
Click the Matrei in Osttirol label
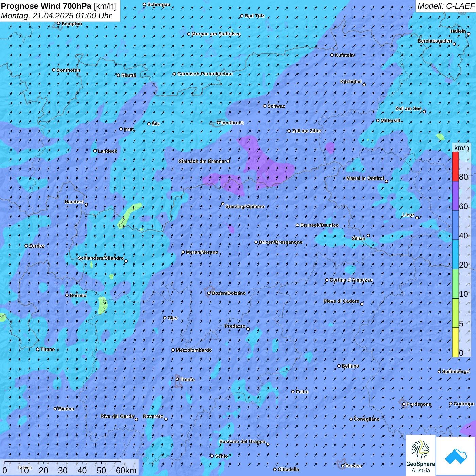pos(365,178)
